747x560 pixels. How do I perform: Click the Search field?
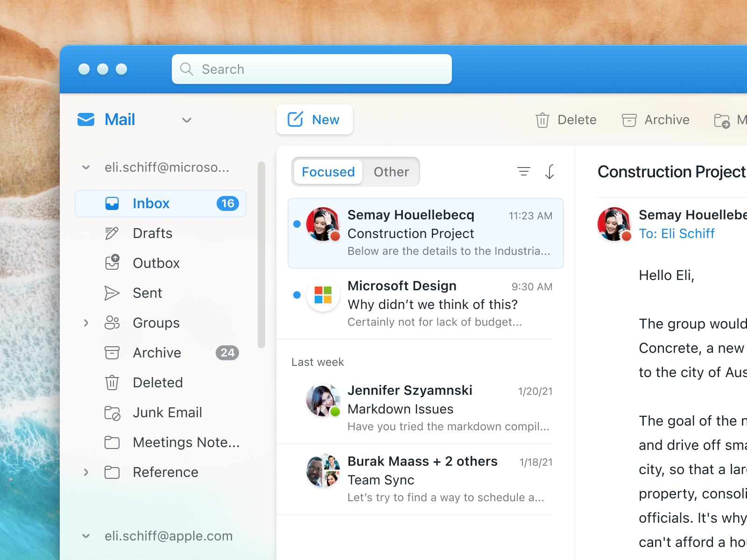point(312,69)
